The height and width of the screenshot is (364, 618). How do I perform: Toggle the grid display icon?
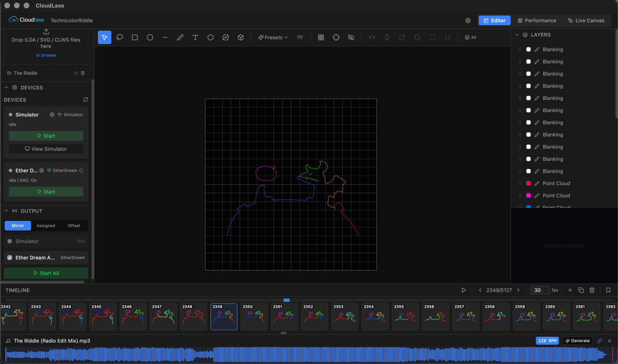[x=321, y=37]
